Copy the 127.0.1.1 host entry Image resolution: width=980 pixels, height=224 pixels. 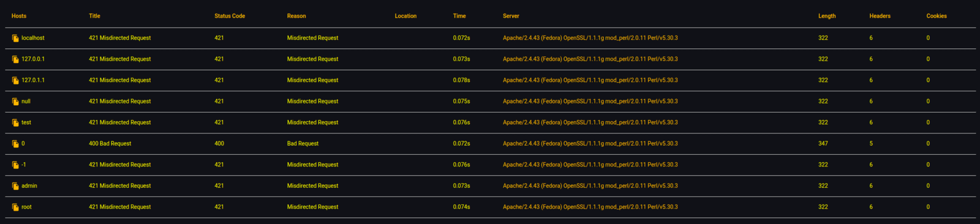coord(15,80)
